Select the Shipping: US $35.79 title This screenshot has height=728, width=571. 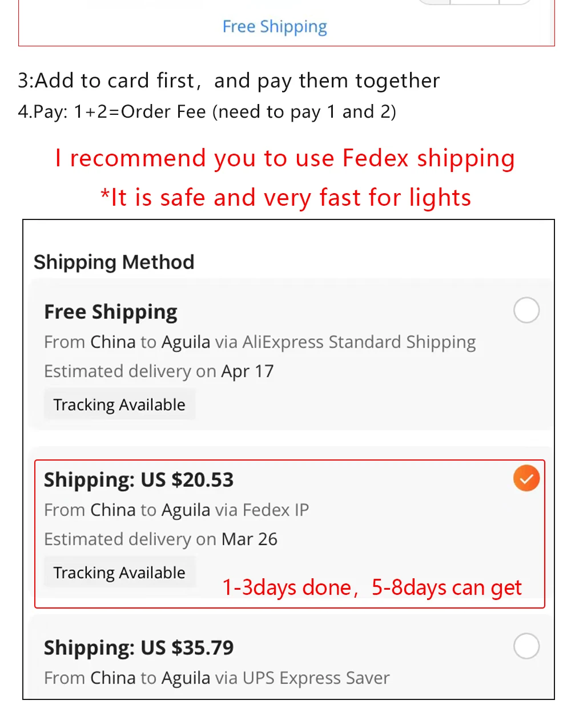tap(139, 648)
